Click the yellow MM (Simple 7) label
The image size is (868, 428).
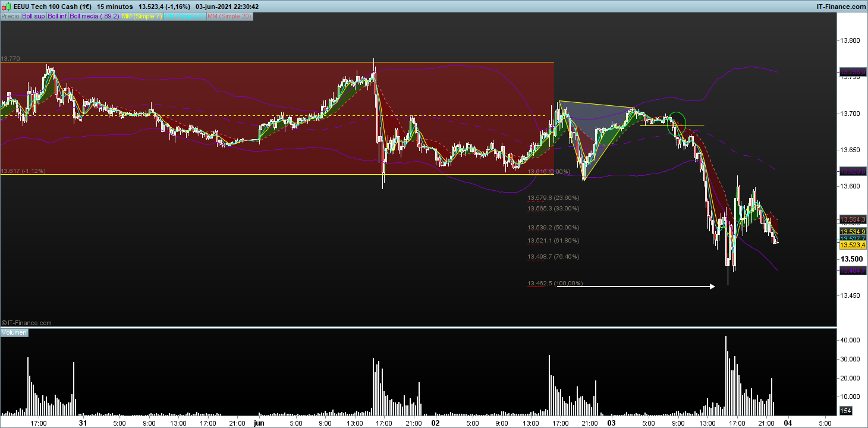point(141,17)
